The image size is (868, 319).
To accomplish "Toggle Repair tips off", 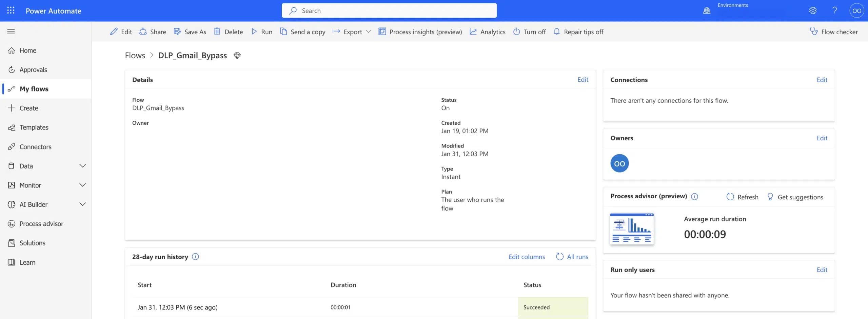I will (578, 32).
